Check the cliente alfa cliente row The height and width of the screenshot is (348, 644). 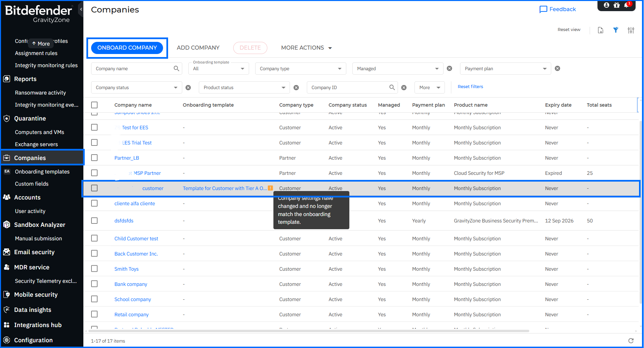click(x=95, y=204)
